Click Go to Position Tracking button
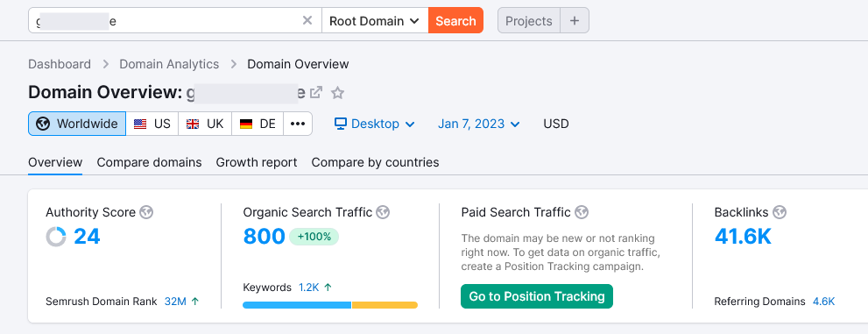 pos(537,296)
